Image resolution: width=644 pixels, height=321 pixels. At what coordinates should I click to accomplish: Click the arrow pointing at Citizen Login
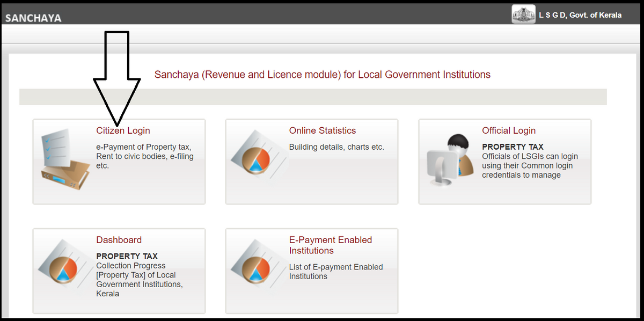pos(116,75)
